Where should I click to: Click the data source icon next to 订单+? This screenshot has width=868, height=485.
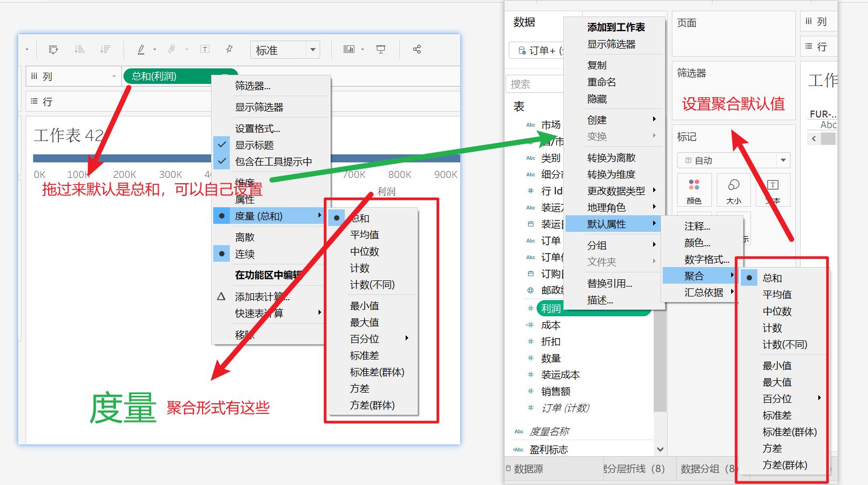coord(522,50)
